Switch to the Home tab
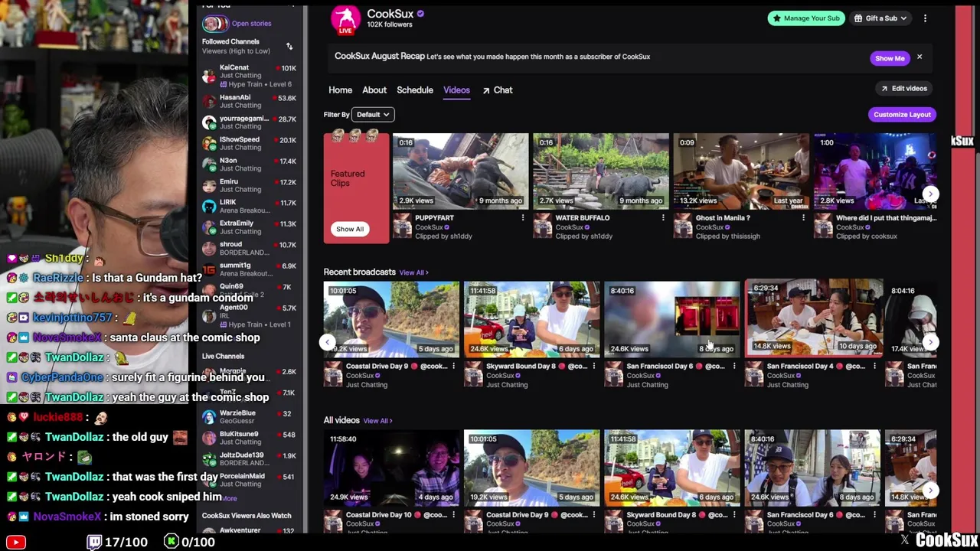The height and width of the screenshot is (551, 980). (341, 90)
